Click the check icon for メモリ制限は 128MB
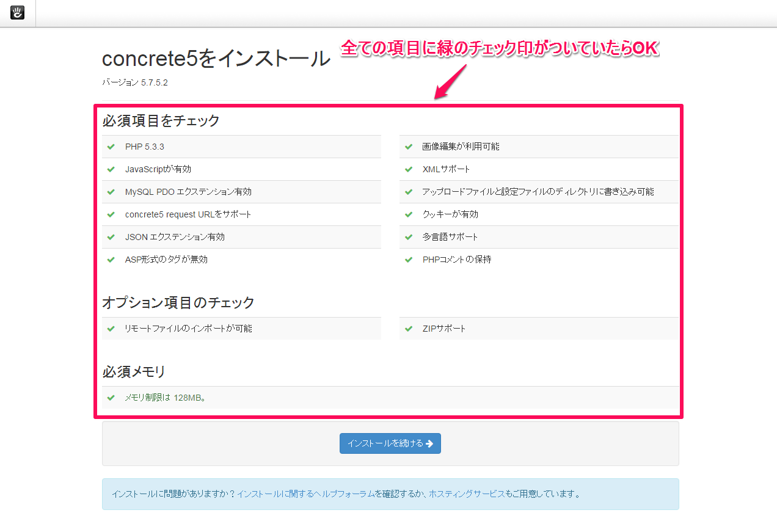Viewport: 777px width, 532px height. (111, 398)
